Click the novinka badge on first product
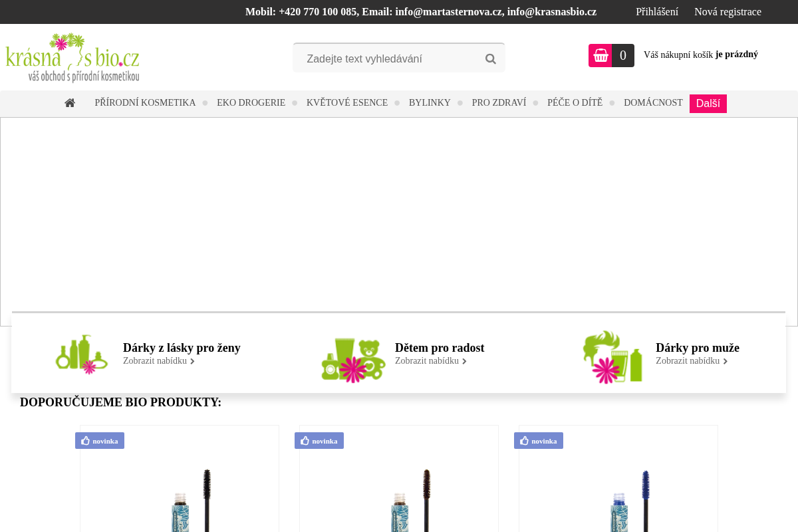The height and width of the screenshot is (532, 798). coord(100,440)
